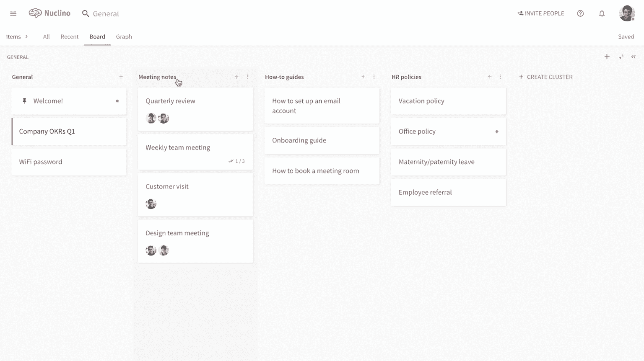The image size is (644, 361).
Task: Add an item to Meeting notes cluster
Action: 236,77
